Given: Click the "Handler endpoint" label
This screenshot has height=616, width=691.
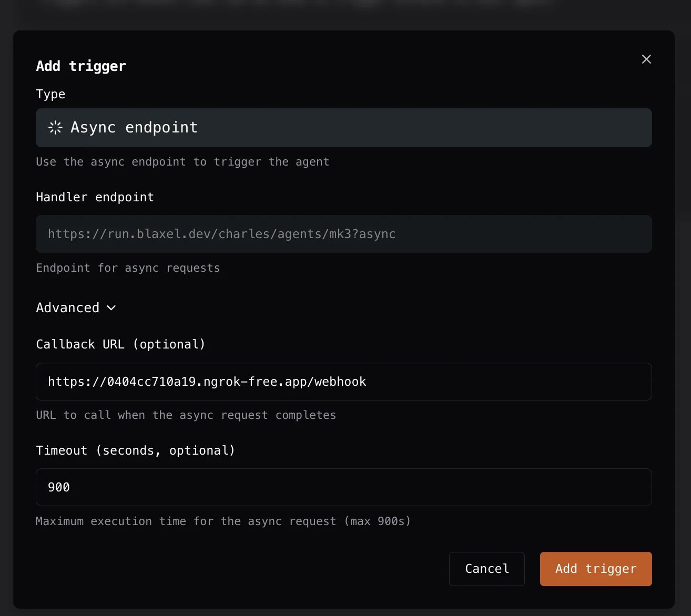Looking at the screenshot, I should pyautogui.click(x=95, y=197).
